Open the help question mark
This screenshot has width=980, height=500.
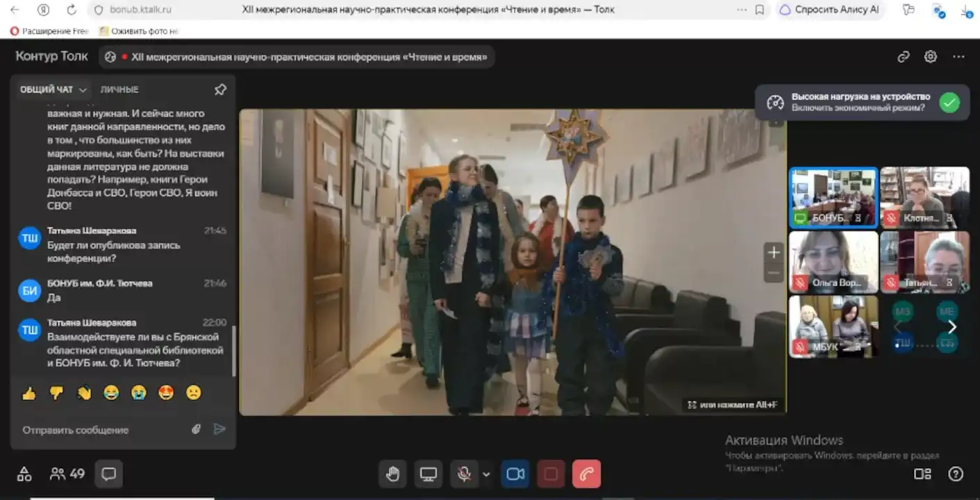[956, 474]
